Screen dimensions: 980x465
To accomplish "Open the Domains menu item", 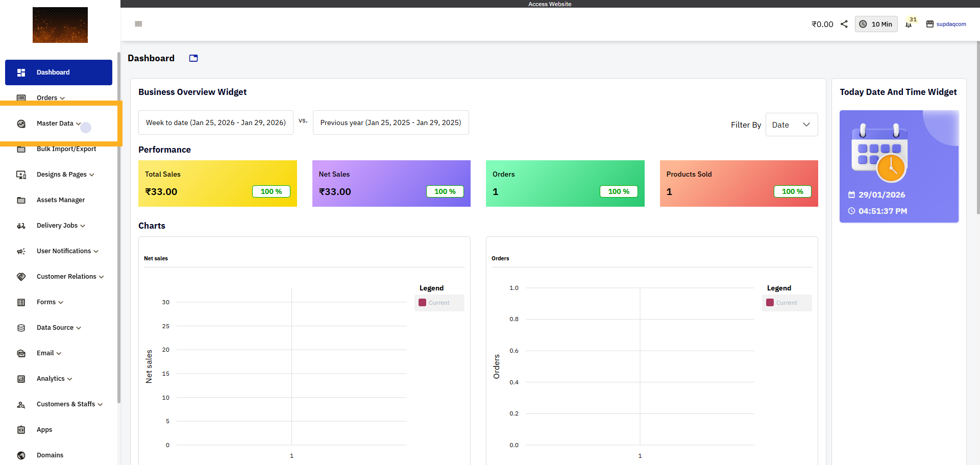I will coord(50,455).
